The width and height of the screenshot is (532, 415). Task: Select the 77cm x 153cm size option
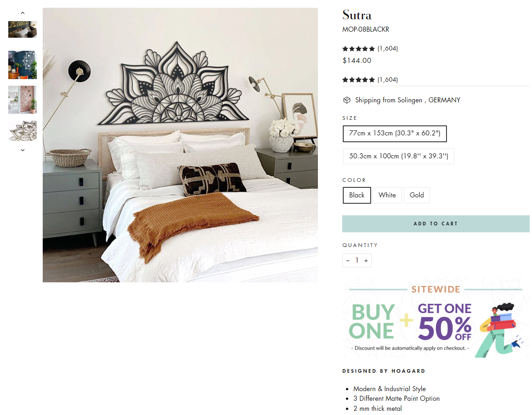pyautogui.click(x=395, y=134)
